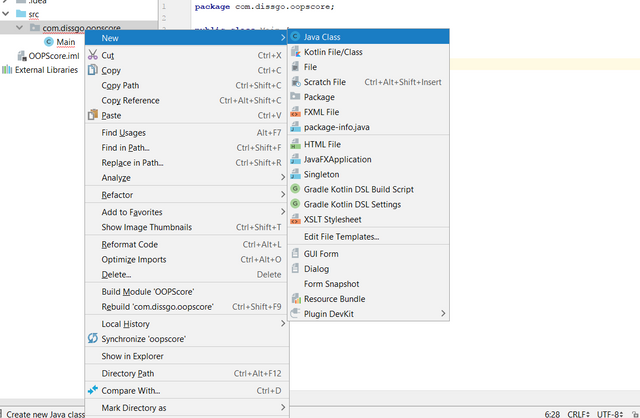Click the Main class icon in project tree
Viewport: 640px width, 418px height.
(49, 42)
